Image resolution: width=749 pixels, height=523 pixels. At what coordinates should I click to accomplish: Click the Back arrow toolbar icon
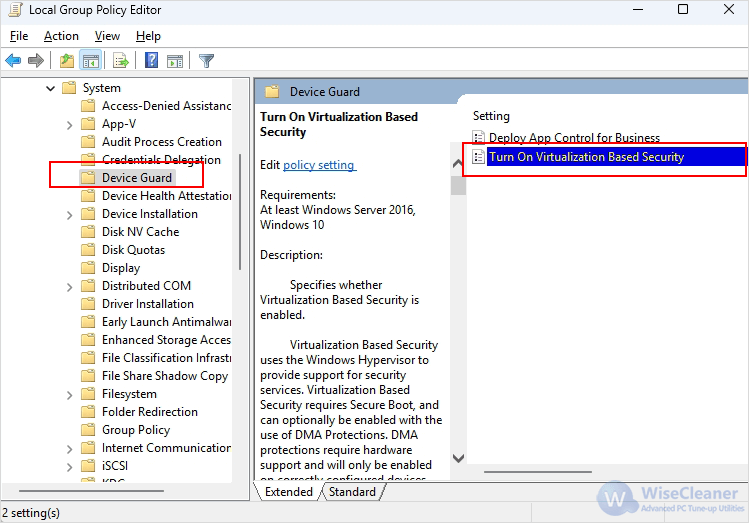(x=13, y=61)
